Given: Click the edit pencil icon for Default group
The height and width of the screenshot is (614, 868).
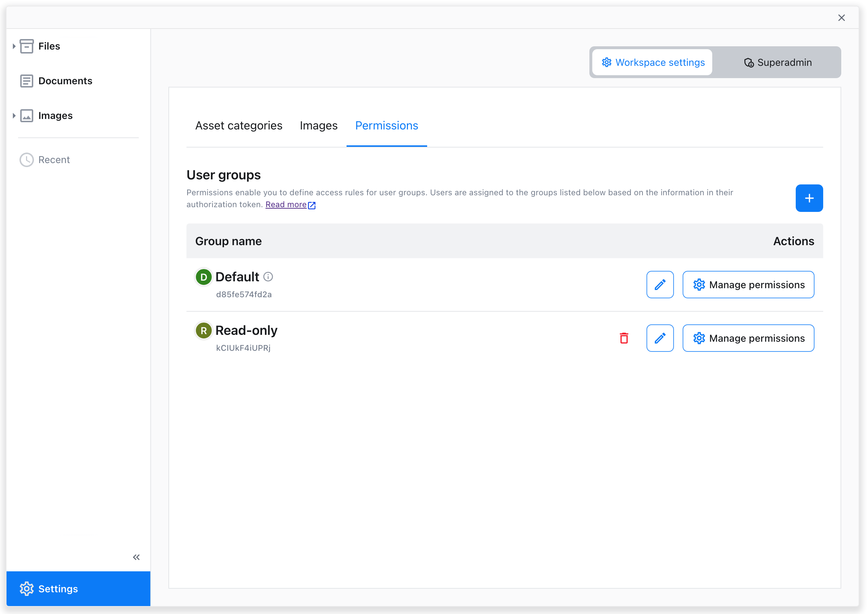Looking at the screenshot, I should click(x=660, y=285).
